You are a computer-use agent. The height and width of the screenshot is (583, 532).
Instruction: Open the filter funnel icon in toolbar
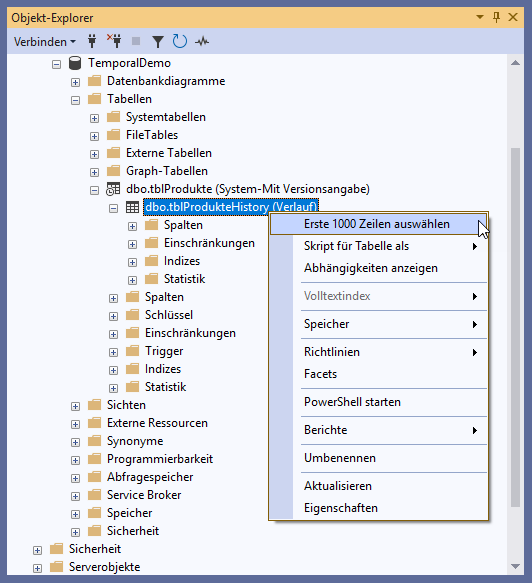(158, 42)
